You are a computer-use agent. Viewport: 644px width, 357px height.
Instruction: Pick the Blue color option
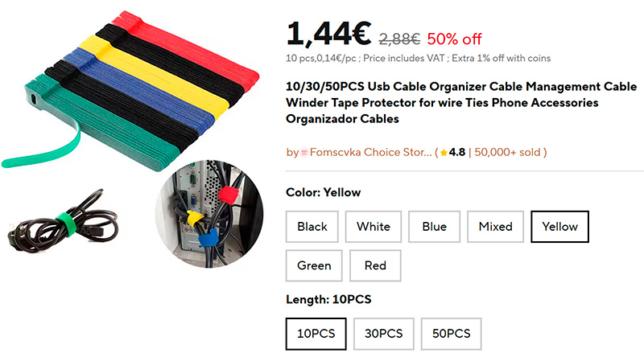pyautogui.click(x=434, y=227)
